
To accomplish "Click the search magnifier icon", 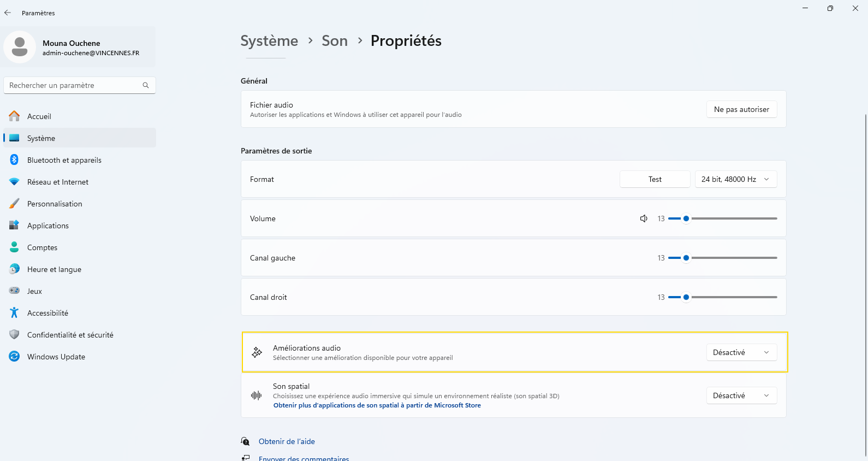I will [x=146, y=85].
